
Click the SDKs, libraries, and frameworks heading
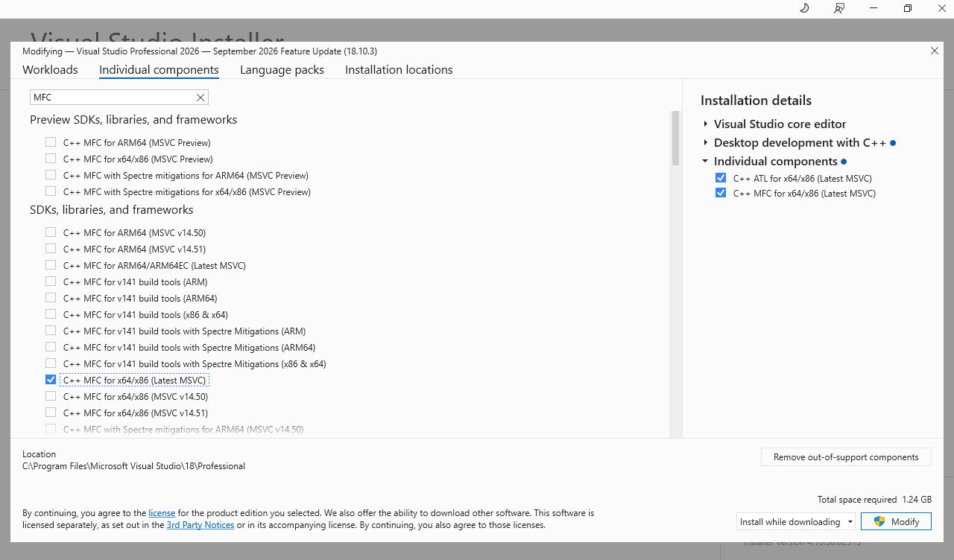pyautogui.click(x=112, y=210)
